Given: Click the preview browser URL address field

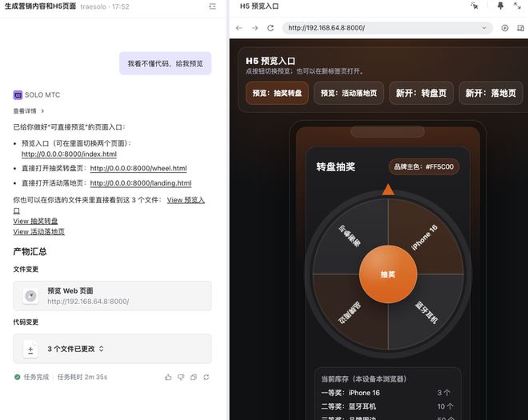Looking at the screenshot, I should [x=376, y=28].
